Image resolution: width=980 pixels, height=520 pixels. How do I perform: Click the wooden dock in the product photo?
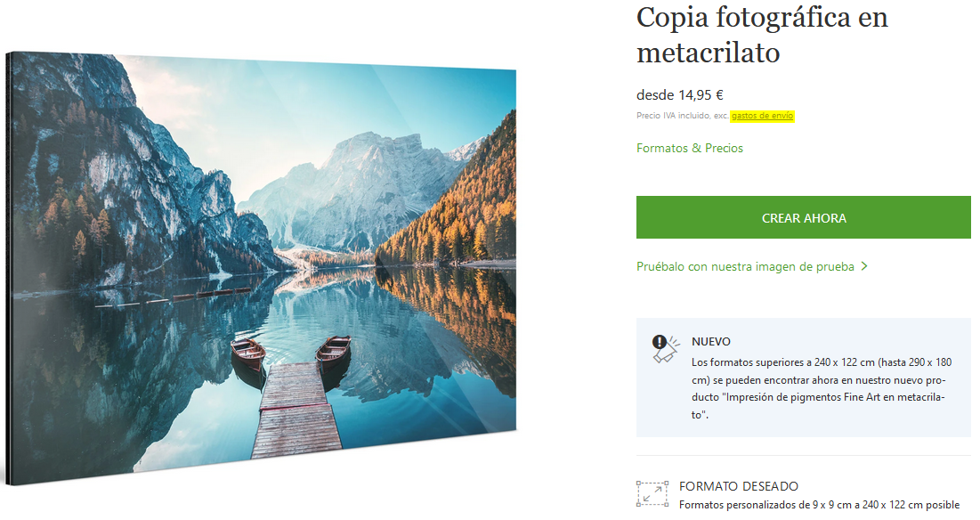[x=296, y=410]
